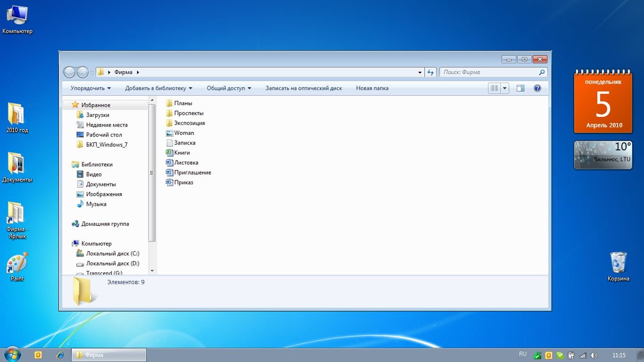Open the Общий доступ menu
The image size is (644, 362).
(x=229, y=88)
